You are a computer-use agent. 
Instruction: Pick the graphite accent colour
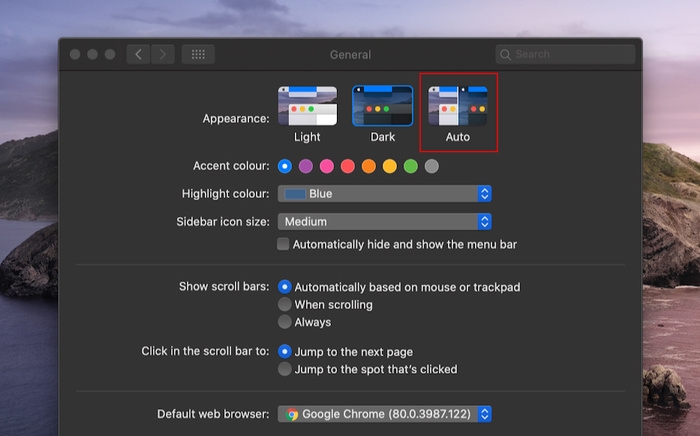tap(431, 166)
